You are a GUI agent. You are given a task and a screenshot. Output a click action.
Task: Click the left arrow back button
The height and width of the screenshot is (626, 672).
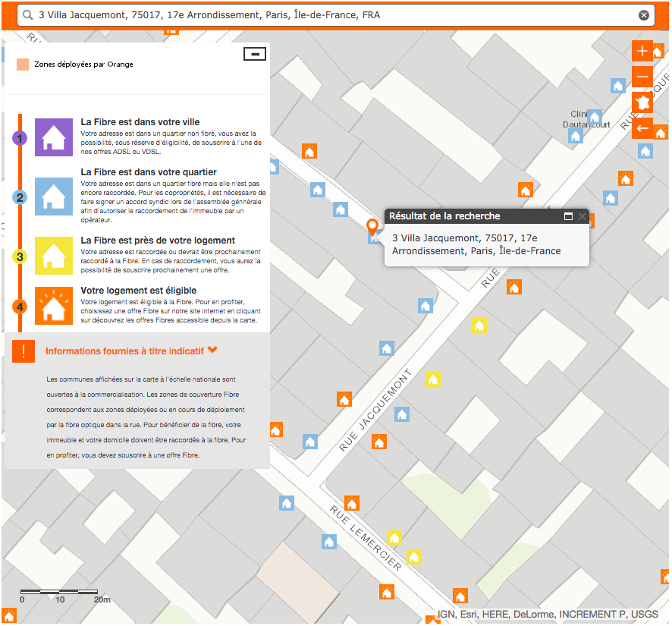click(642, 127)
